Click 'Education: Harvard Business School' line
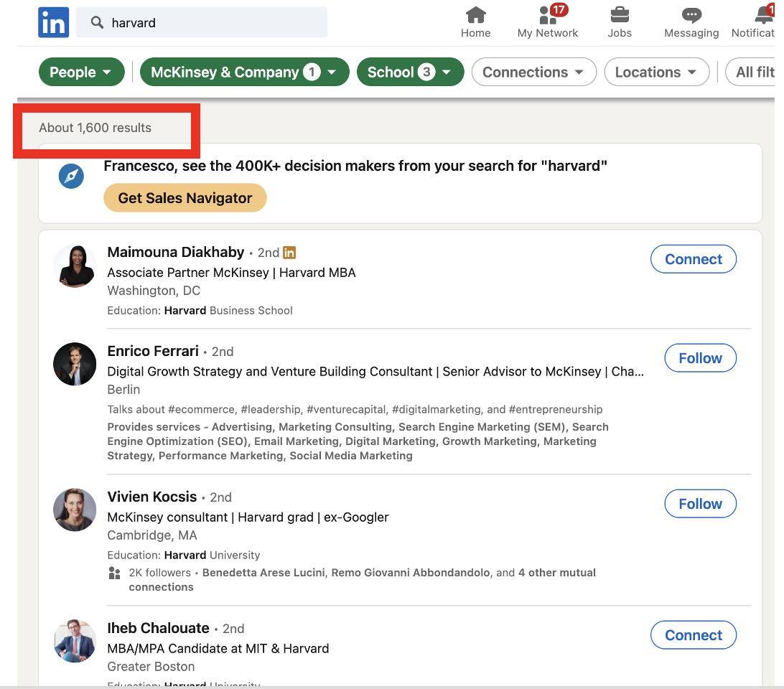Screen dimensions: 784x689 pos(200,311)
